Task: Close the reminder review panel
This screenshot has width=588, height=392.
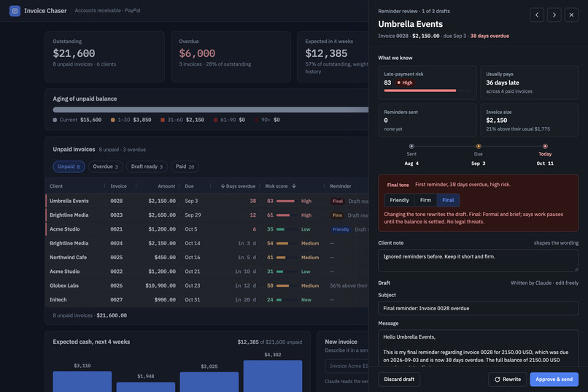Action: point(571,15)
